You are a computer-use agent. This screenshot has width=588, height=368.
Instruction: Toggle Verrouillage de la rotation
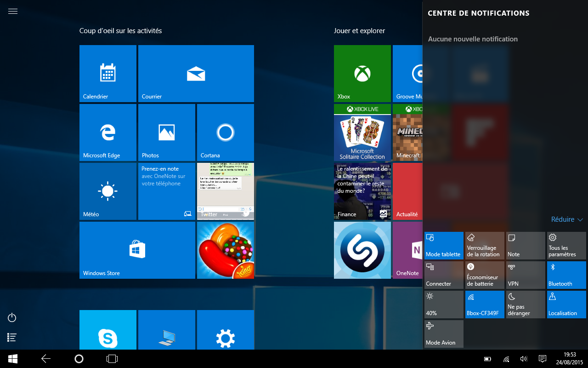tap(485, 246)
